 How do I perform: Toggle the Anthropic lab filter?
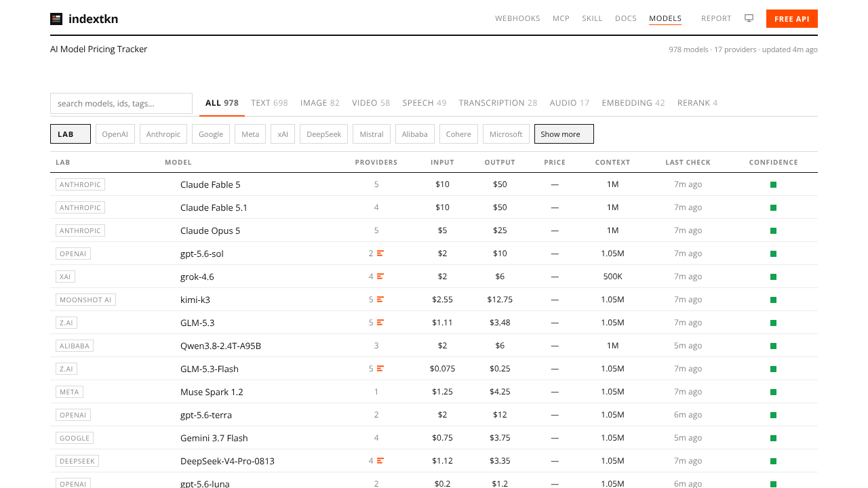(x=163, y=134)
